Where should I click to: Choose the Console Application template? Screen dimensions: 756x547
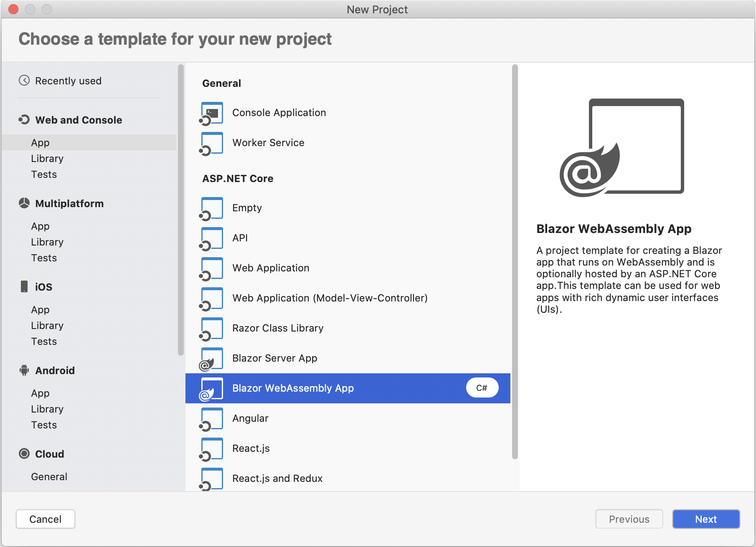(279, 113)
